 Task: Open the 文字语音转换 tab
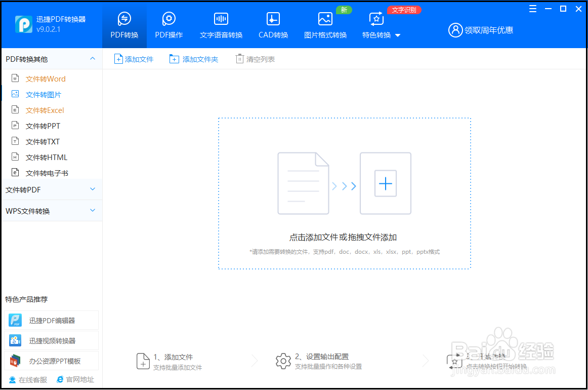coord(221,25)
